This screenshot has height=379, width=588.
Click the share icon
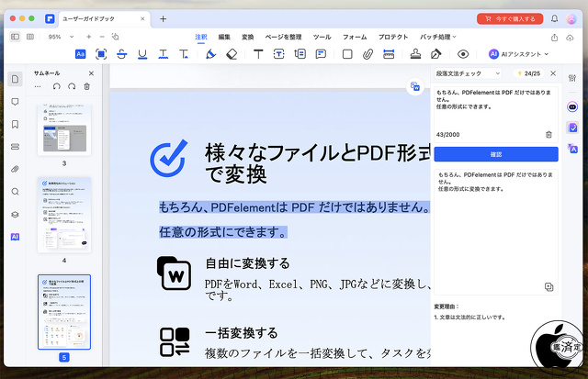[554, 38]
